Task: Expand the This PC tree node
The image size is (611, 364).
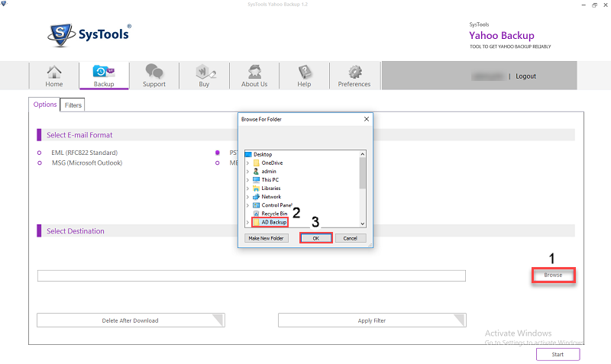Action: click(x=247, y=180)
